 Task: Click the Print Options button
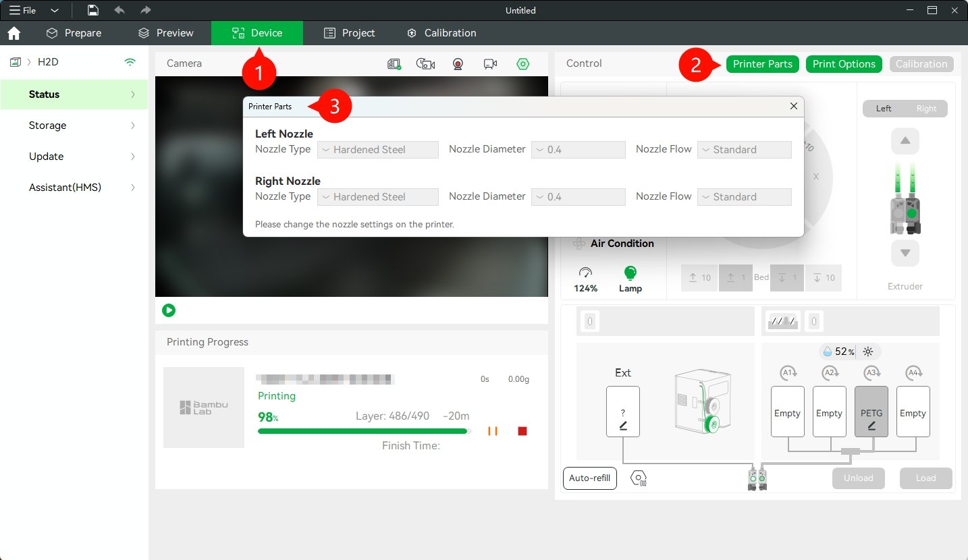pyautogui.click(x=844, y=64)
